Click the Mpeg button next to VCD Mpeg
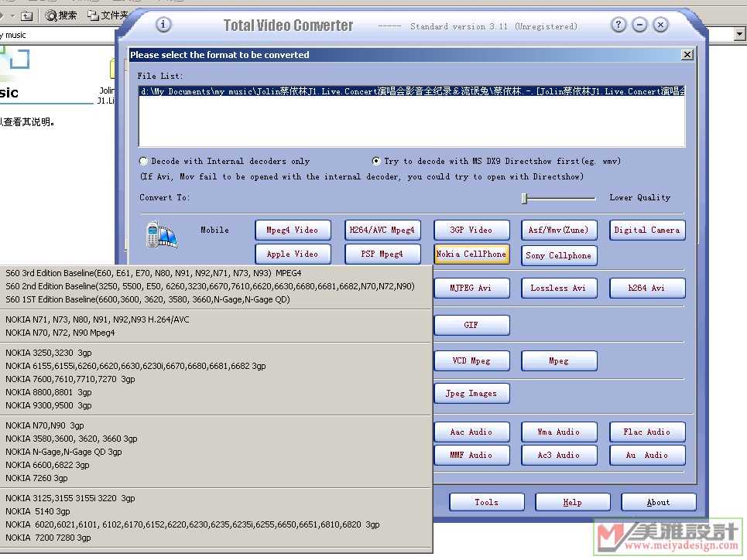747x560 pixels. 559,361
